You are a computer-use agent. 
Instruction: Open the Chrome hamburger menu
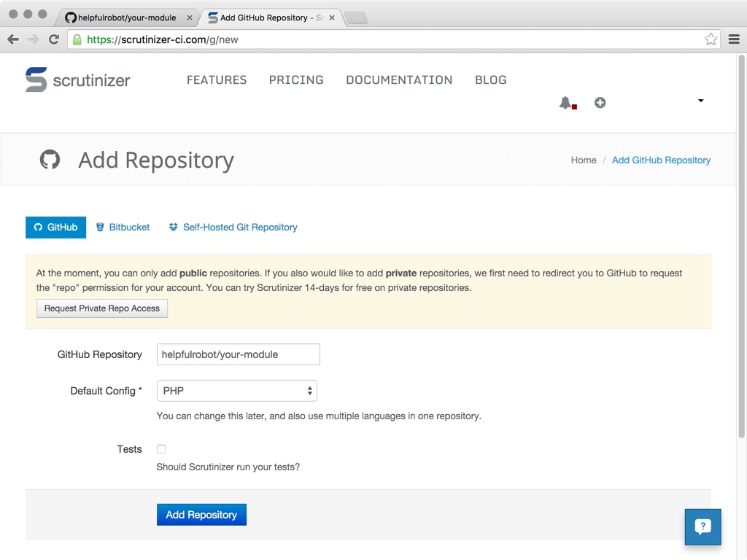[x=734, y=39]
